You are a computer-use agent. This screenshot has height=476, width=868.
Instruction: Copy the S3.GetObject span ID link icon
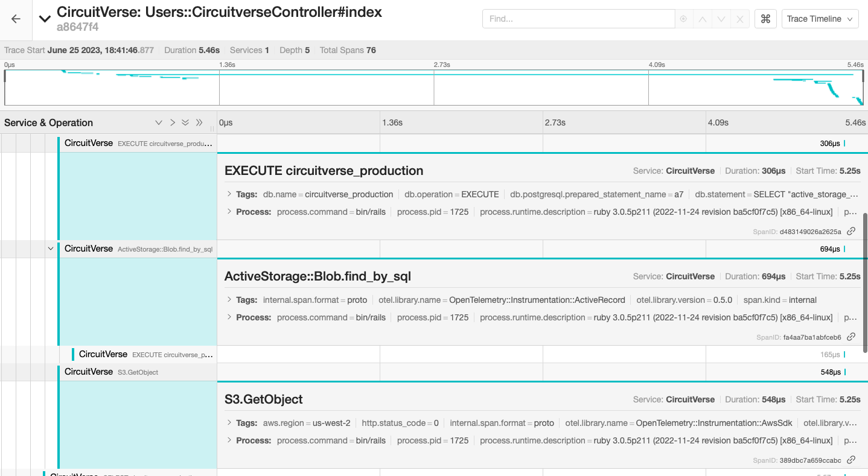coord(851,460)
